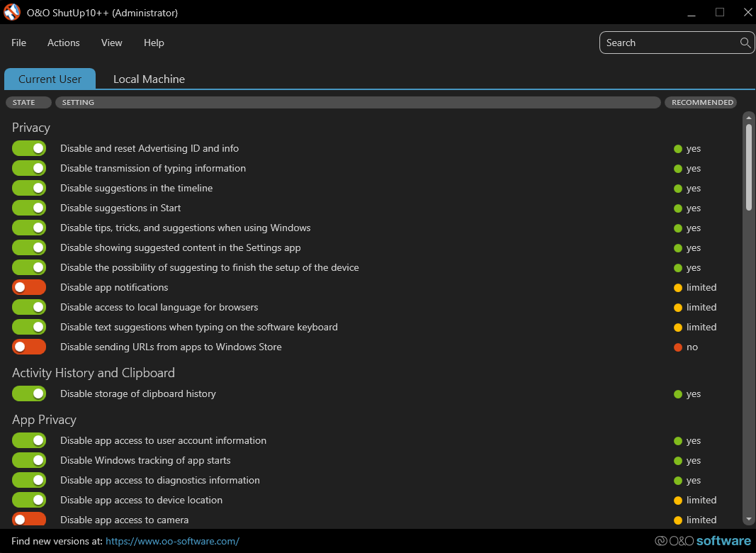Click the O&O Software logo in footer

[x=702, y=541]
